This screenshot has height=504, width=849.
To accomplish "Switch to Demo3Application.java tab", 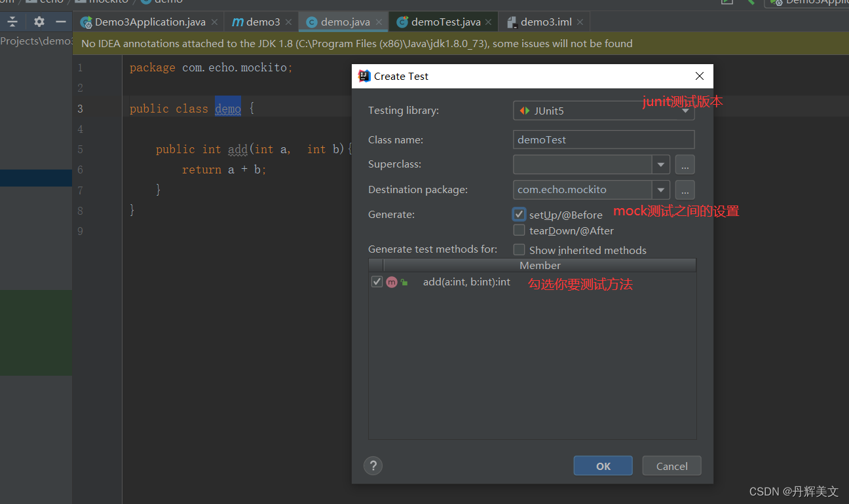I will pyautogui.click(x=149, y=22).
